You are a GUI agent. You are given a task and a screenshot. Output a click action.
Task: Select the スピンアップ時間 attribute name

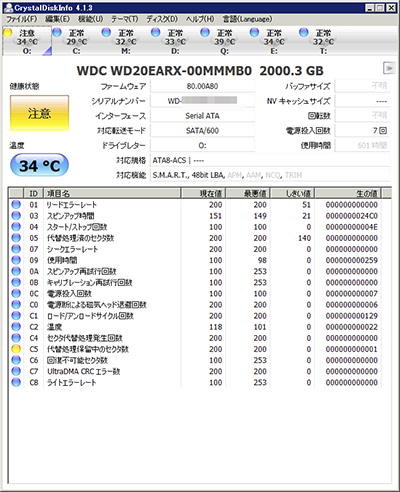point(71,216)
